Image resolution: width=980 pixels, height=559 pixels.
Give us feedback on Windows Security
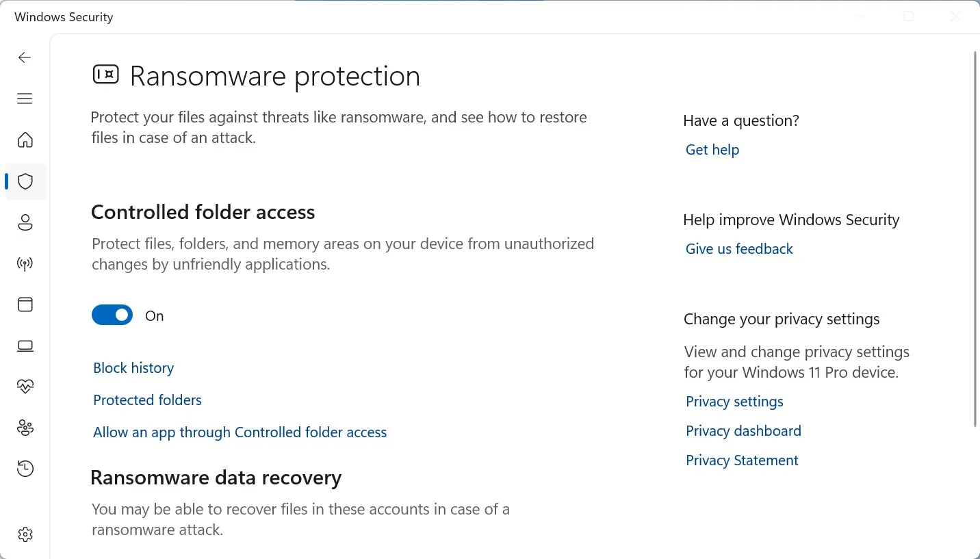[x=739, y=248]
